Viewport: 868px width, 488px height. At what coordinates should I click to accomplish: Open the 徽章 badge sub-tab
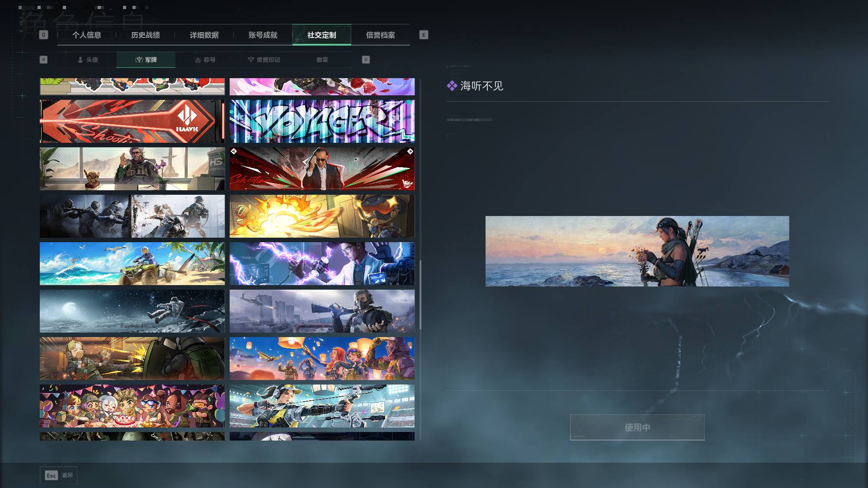click(322, 60)
